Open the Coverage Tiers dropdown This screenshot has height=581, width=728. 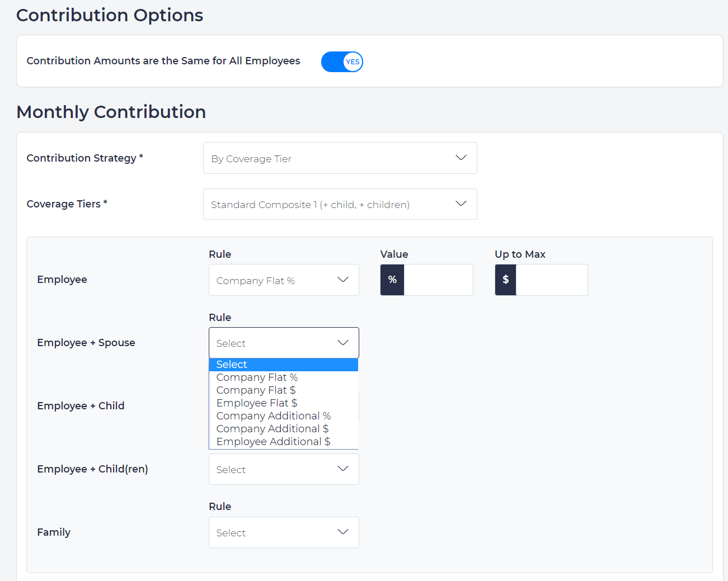(340, 204)
